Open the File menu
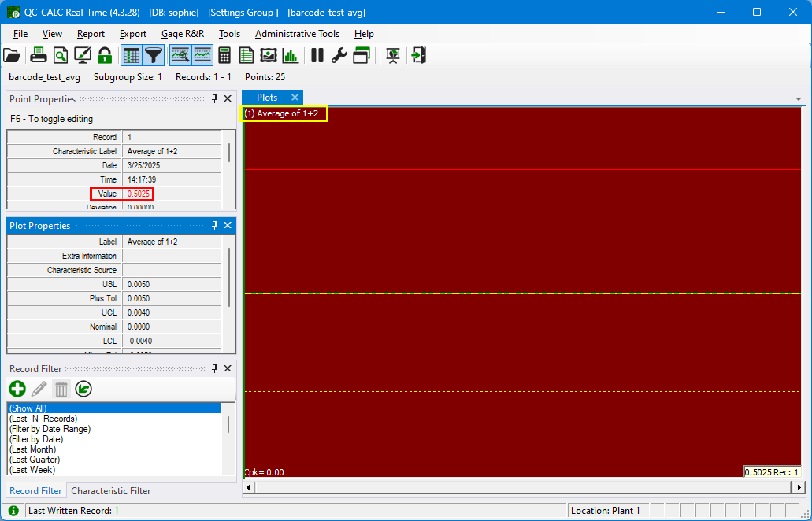The image size is (812, 521). click(20, 34)
